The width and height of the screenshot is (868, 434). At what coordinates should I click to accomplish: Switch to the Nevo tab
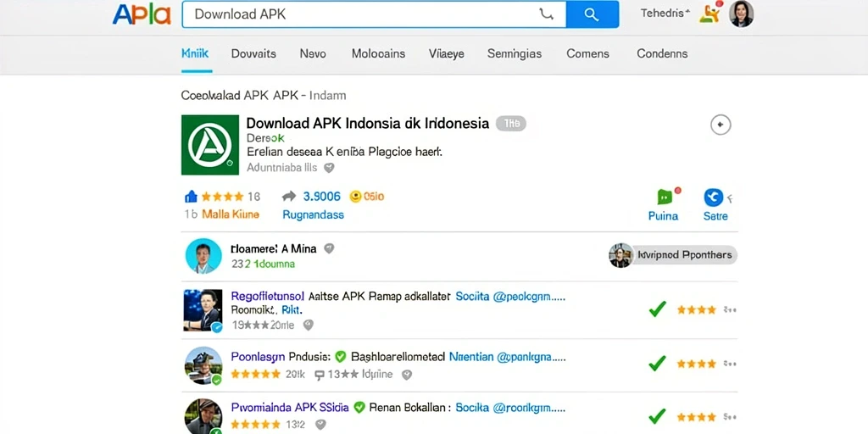tap(313, 53)
